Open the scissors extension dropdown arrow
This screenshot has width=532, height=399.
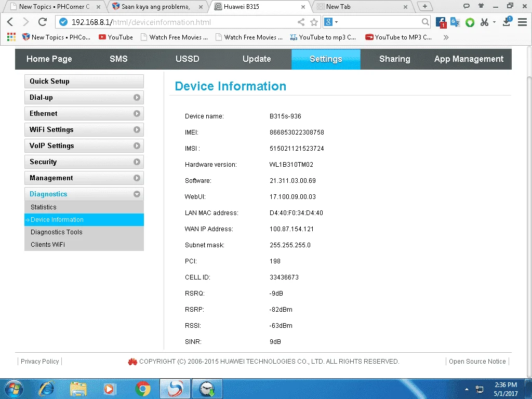[x=495, y=22]
